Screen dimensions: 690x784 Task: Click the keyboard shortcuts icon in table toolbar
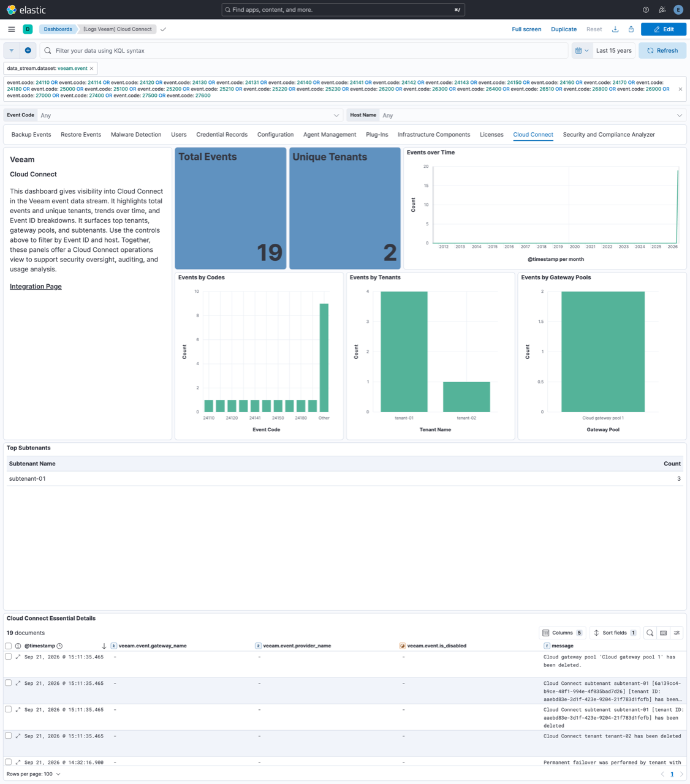[664, 633]
